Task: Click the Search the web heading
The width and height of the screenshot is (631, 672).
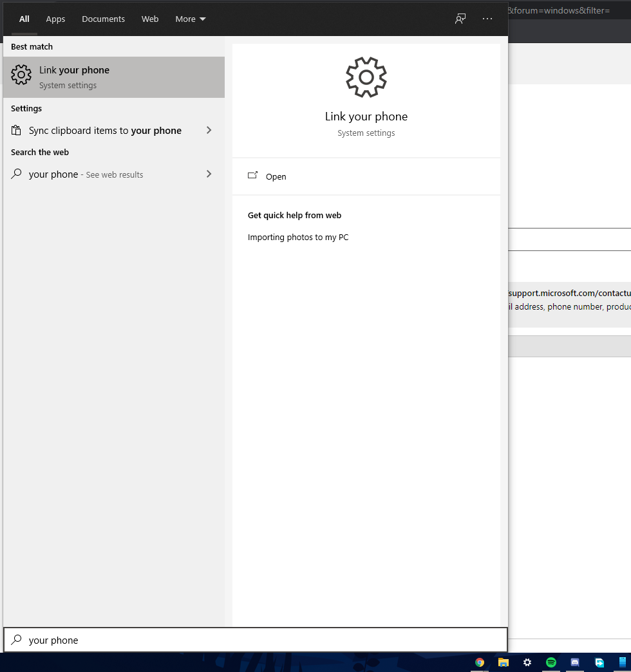Action: [40, 152]
